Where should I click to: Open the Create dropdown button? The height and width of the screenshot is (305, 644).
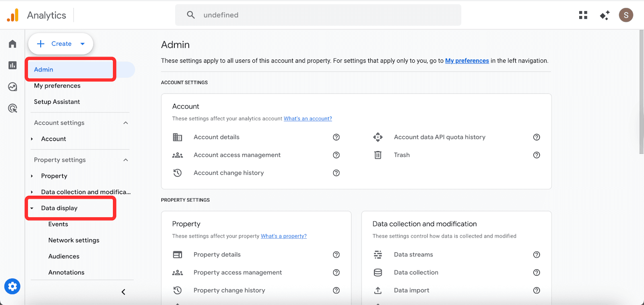tap(61, 44)
